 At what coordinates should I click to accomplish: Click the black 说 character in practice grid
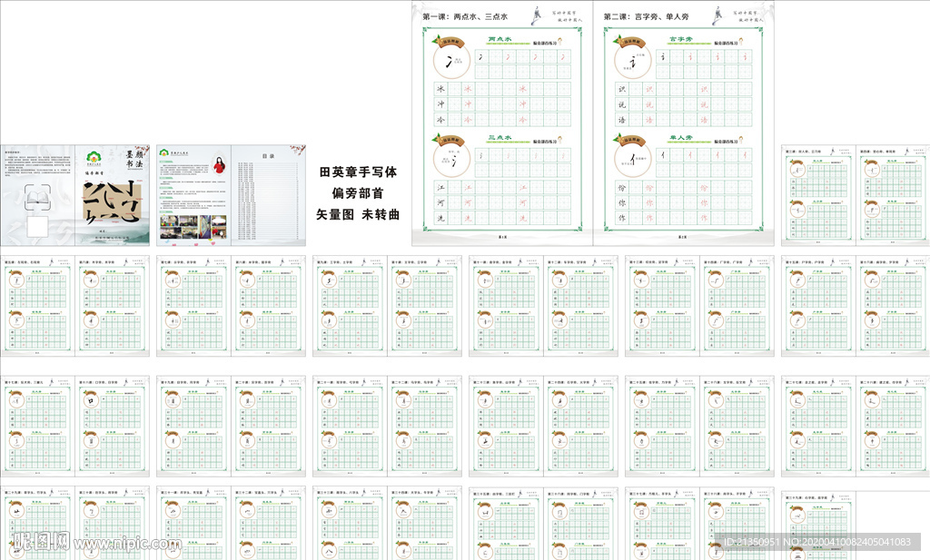click(622, 104)
